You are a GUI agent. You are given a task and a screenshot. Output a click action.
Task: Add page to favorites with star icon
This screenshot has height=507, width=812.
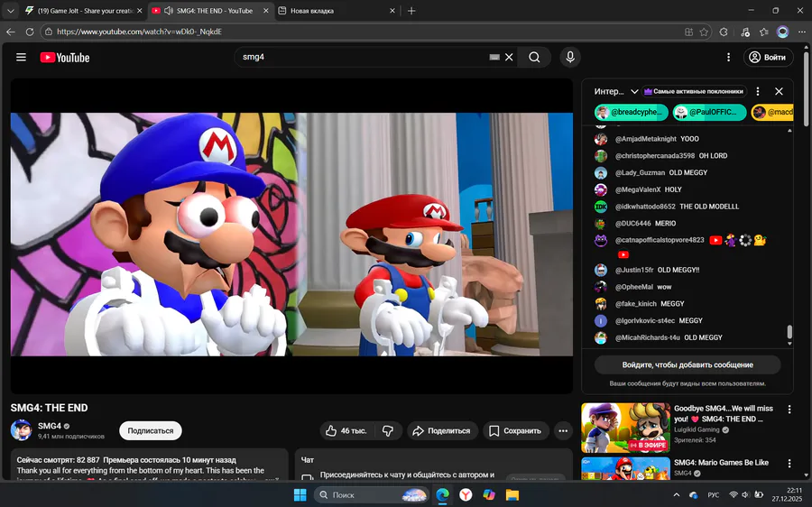point(704,32)
